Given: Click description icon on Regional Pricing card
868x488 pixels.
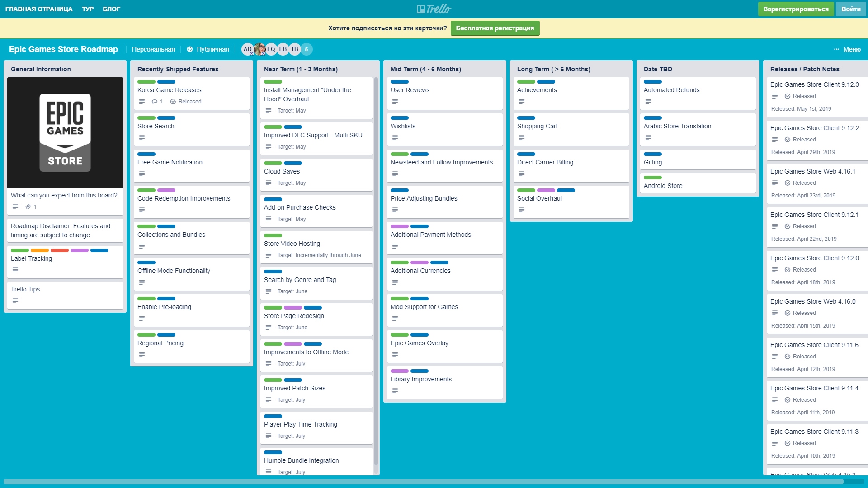Looking at the screenshot, I should 142,355.
